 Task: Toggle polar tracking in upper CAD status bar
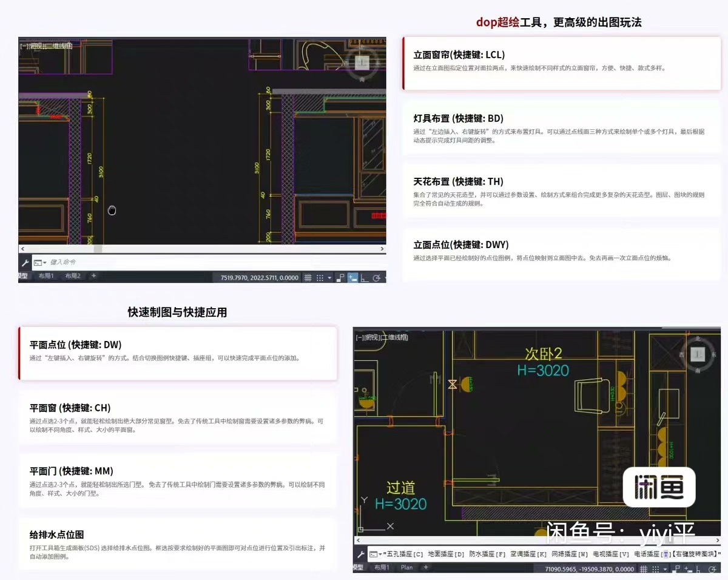point(376,278)
